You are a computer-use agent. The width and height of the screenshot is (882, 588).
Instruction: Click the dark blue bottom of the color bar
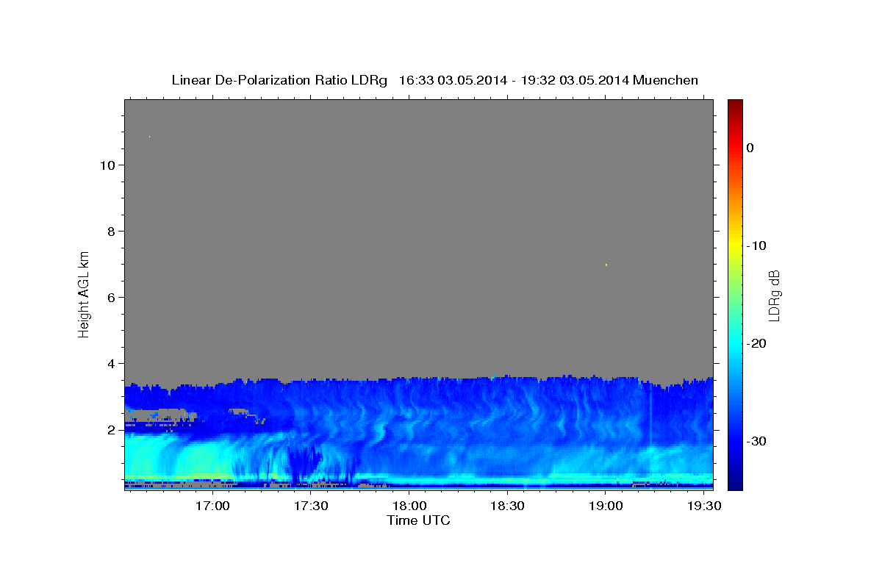(x=735, y=484)
